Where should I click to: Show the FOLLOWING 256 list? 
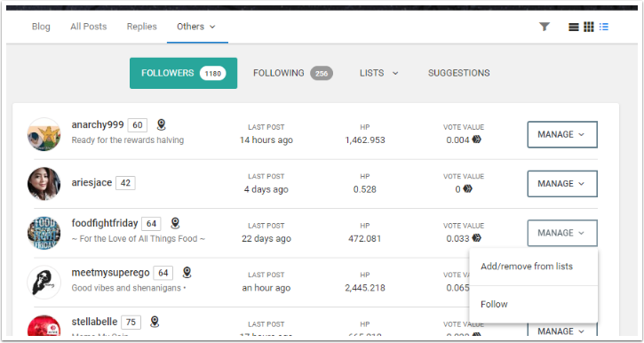click(293, 73)
